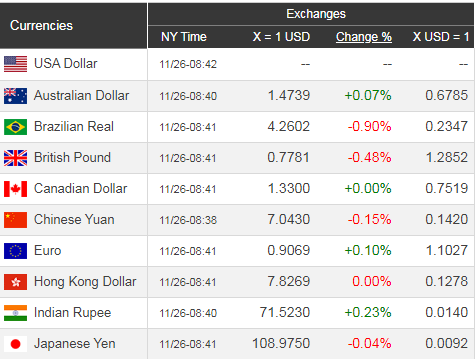This screenshot has height=361, width=475.
Task: Click the Hong Kong Dollar name
Action: pyautogui.click(x=85, y=282)
